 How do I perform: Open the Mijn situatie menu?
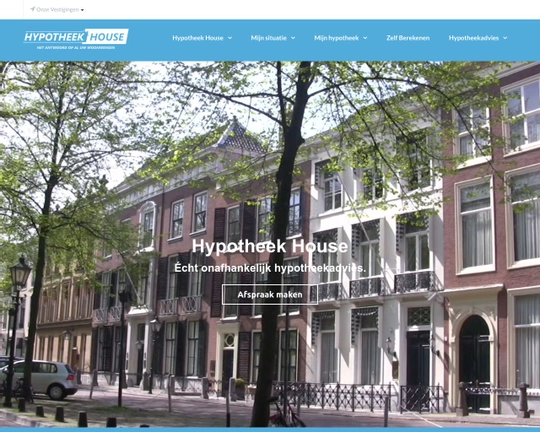(269, 38)
